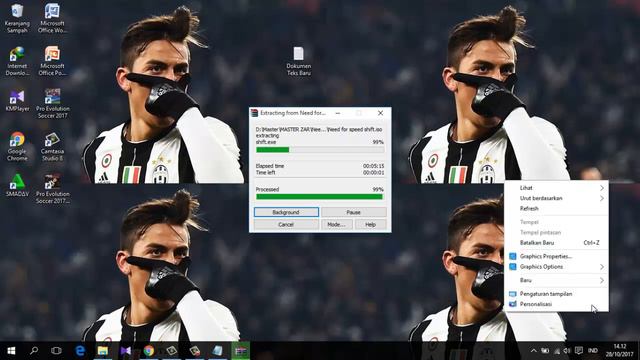Select Batalkan Baru in context menu
640x360 pixels.
click(x=556, y=243)
